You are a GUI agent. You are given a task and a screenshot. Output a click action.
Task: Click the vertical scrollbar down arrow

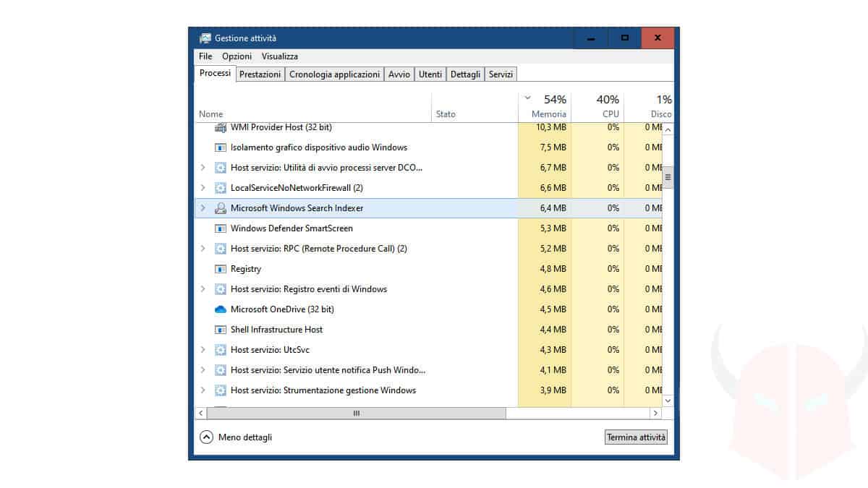point(668,400)
